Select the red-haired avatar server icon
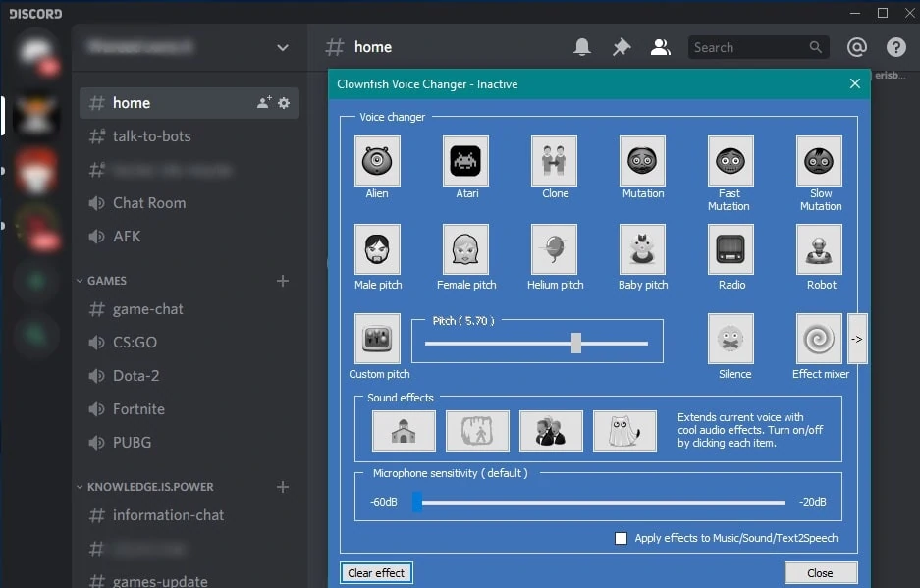Image resolution: width=920 pixels, height=588 pixels. [x=35, y=170]
